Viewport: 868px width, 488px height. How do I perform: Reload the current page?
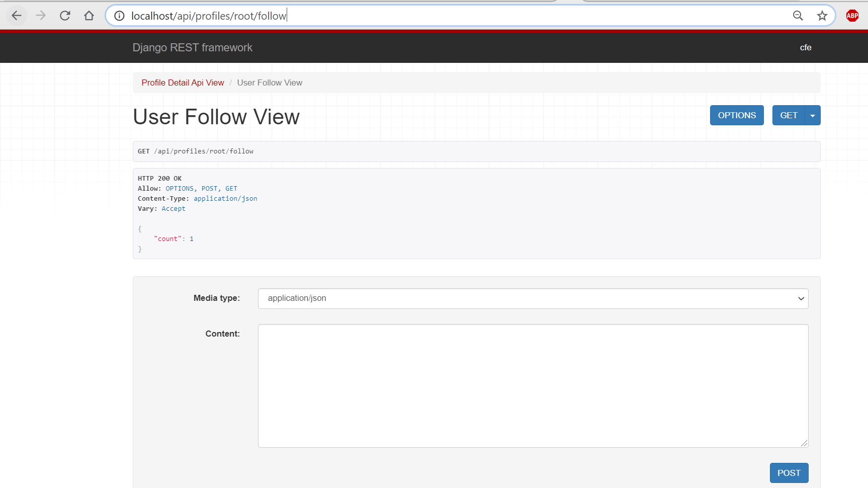pos(65,16)
